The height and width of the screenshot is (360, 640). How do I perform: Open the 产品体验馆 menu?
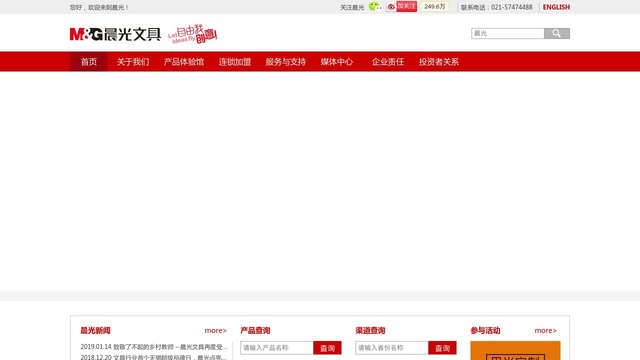184,62
